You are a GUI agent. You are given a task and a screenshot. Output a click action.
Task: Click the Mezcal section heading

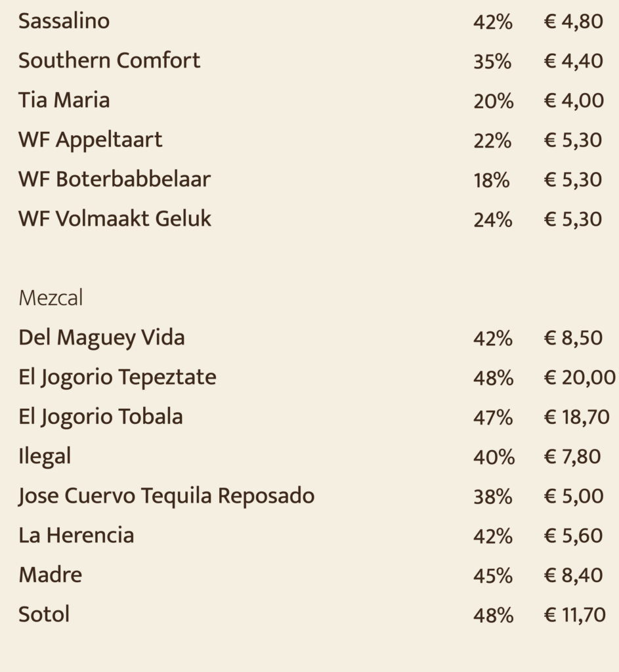tap(51, 298)
